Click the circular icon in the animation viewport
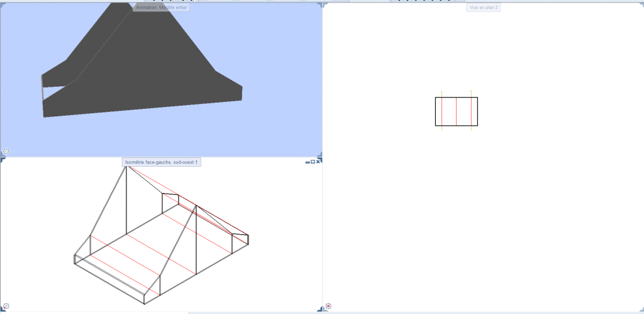The image size is (644, 314). pyautogui.click(x=6, y=151)
